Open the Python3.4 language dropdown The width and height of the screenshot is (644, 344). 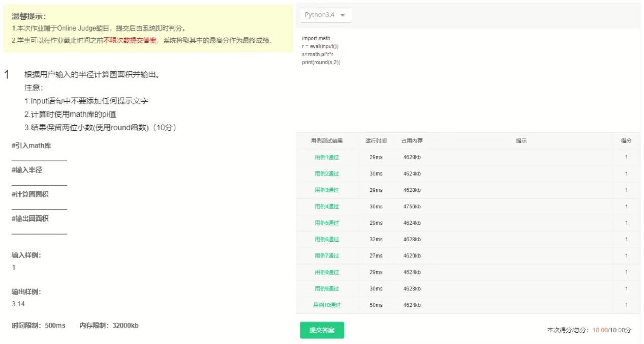[x=325, y=15]
